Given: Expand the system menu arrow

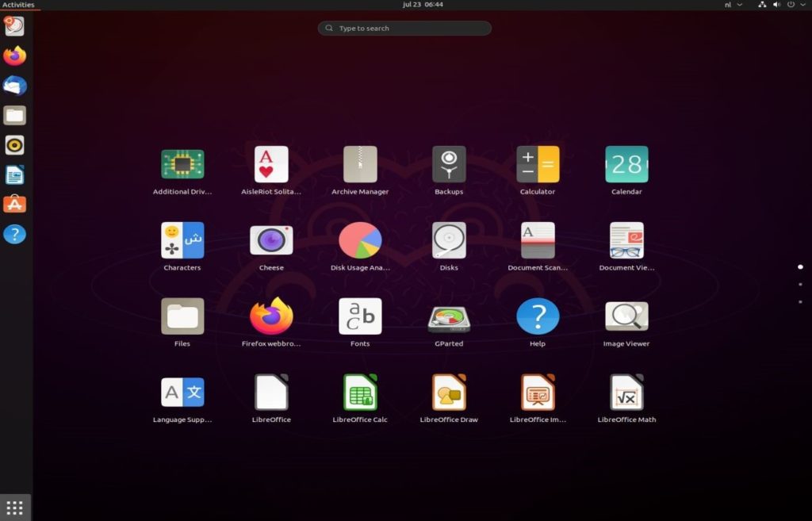Looking at the screenshot, I should click(802, 5).
